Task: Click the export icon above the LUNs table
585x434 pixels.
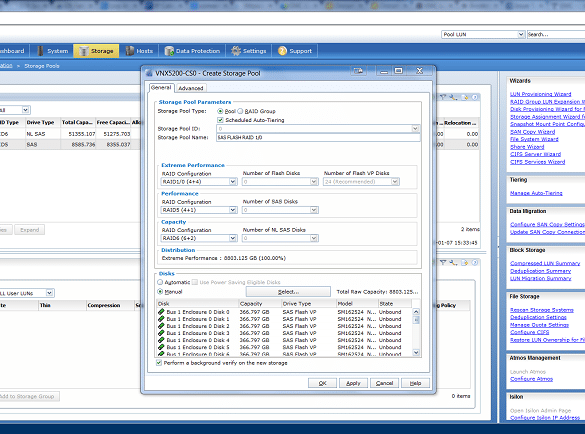Action: [x=464, y=263]
